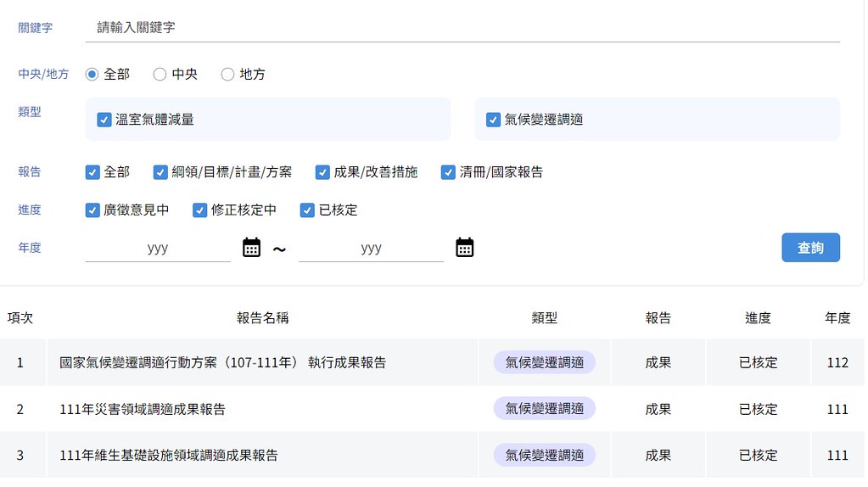Open the 111年災害領域調適成果報告 entry
Viewport: 868px width, 487px height.
pos(143,410)
